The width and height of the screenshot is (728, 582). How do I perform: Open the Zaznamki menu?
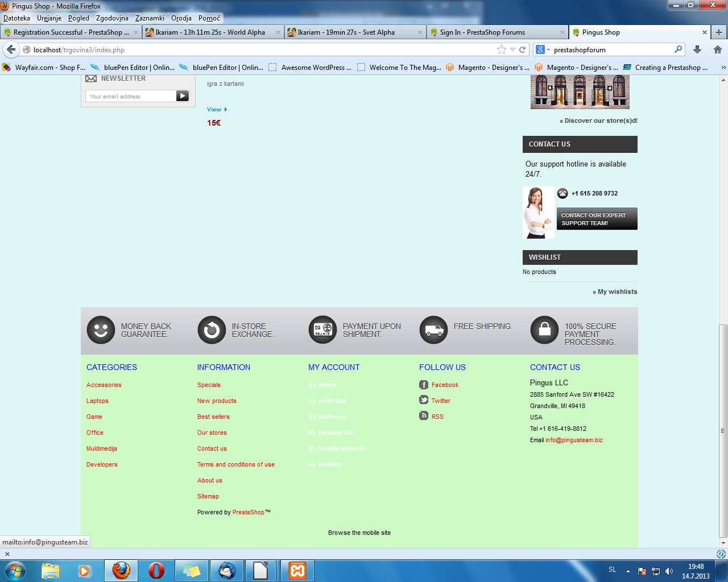coord(150,18)
